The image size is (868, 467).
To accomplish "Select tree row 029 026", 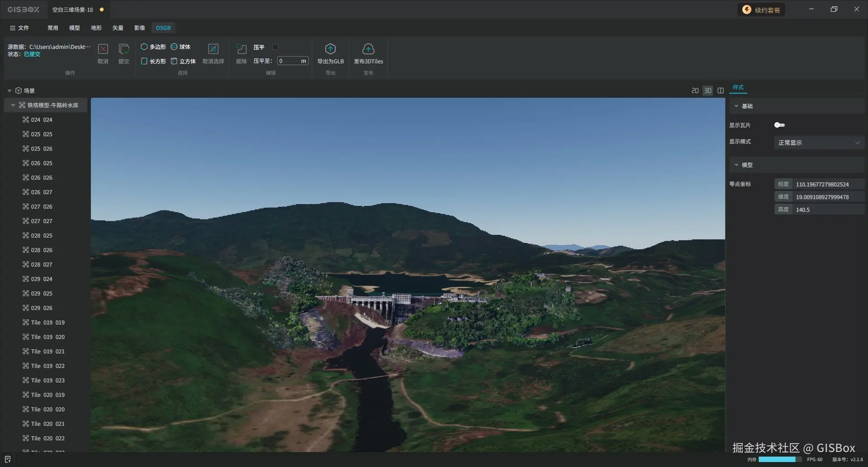I will pos(46,308).
